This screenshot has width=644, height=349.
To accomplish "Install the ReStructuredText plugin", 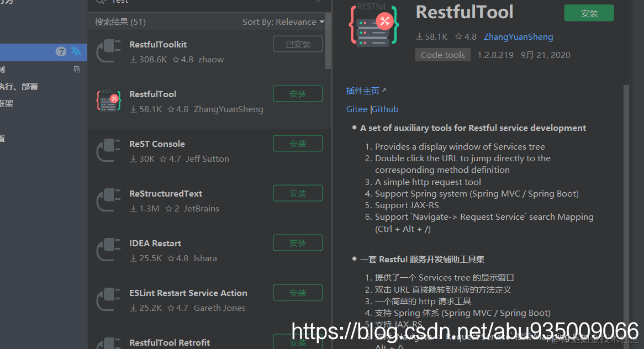I will 298,193.
